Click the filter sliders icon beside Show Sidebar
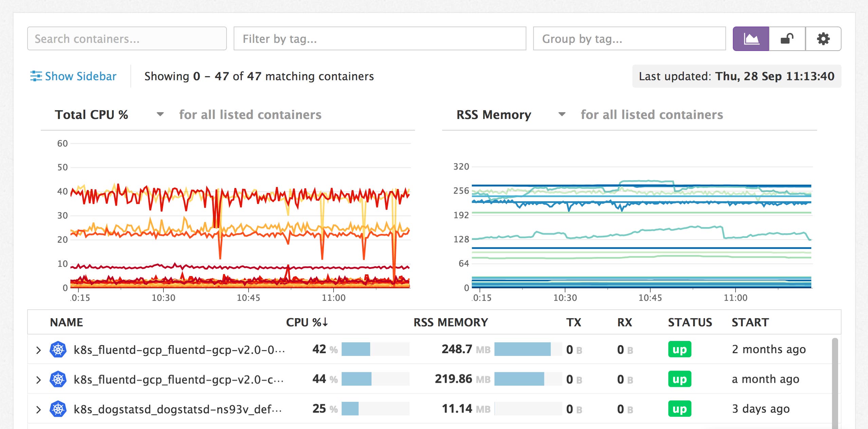Viewport: 868px width, 429px height. click(37, 76)
